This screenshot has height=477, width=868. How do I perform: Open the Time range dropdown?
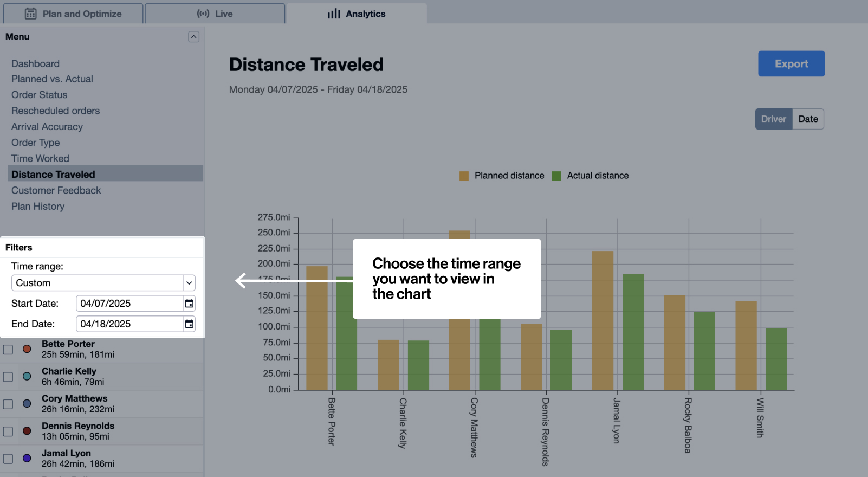(189, 282)
